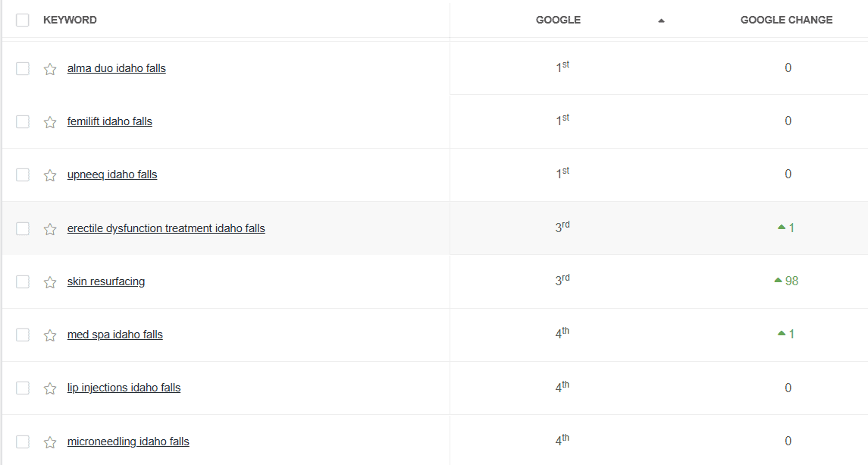This screenshot has width=868, height=465.
Task: Open the med spa idaho falls link
Action: (115, 335)
